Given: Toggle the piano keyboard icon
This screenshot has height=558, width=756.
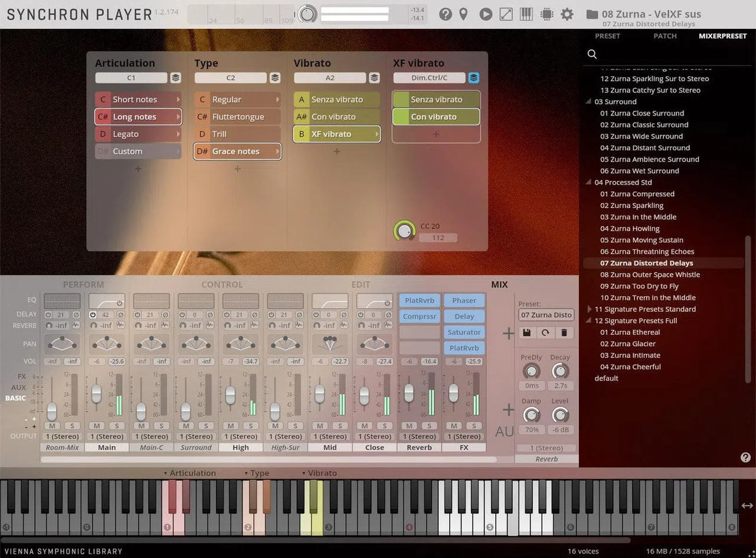Looking at the screenshot, I should (x=526, y=14).
